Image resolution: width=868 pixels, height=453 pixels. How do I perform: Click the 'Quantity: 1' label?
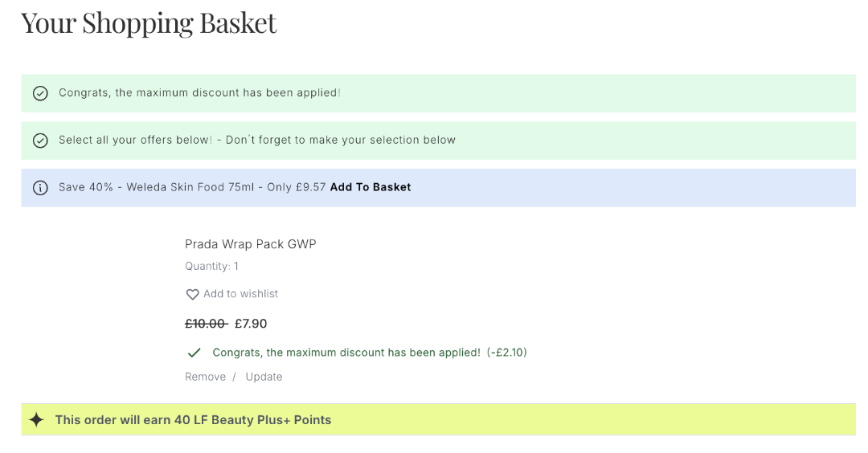(211, 266)
